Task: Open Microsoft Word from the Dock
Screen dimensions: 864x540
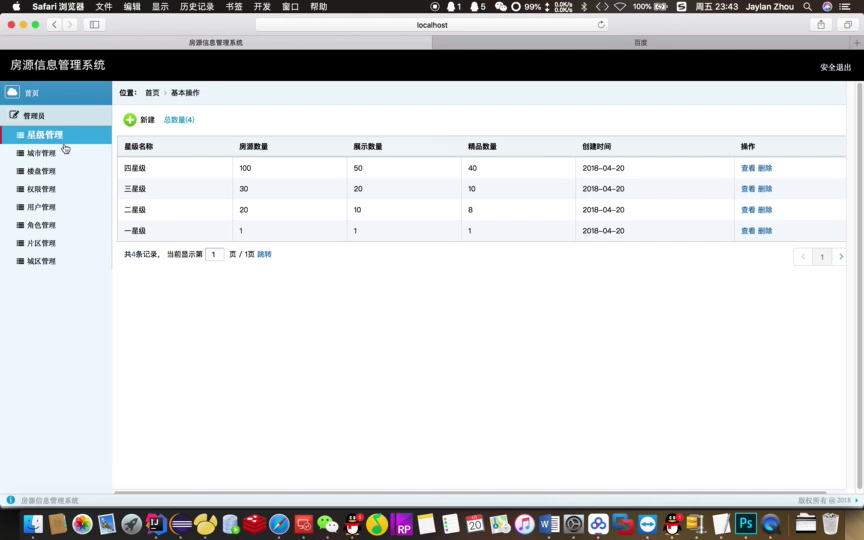Action: point(549,524)
